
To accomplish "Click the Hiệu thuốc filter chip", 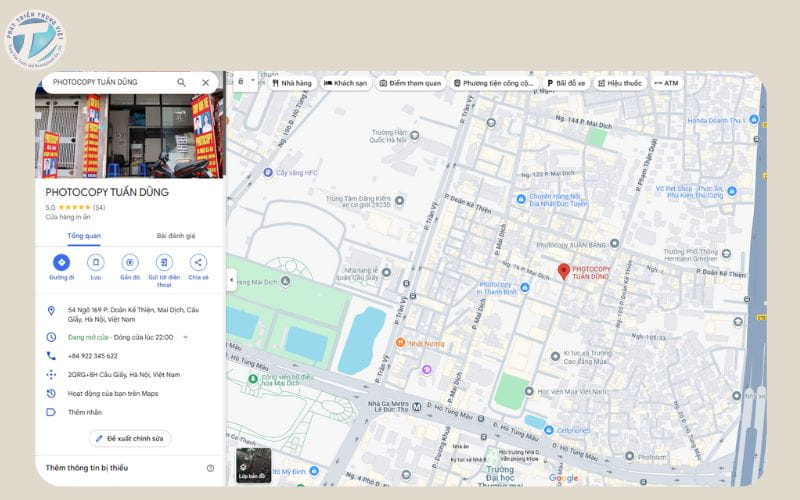I will click(x=620, y=83).
